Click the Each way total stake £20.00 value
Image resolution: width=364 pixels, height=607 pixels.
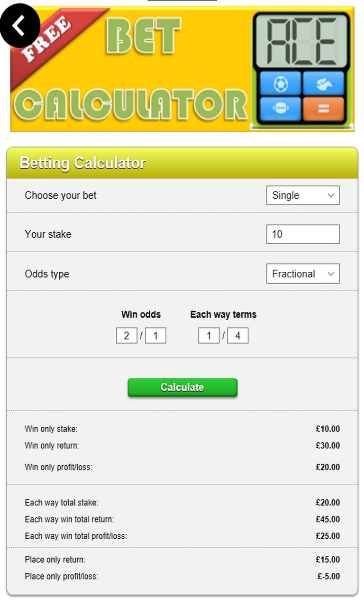(328, 503)
